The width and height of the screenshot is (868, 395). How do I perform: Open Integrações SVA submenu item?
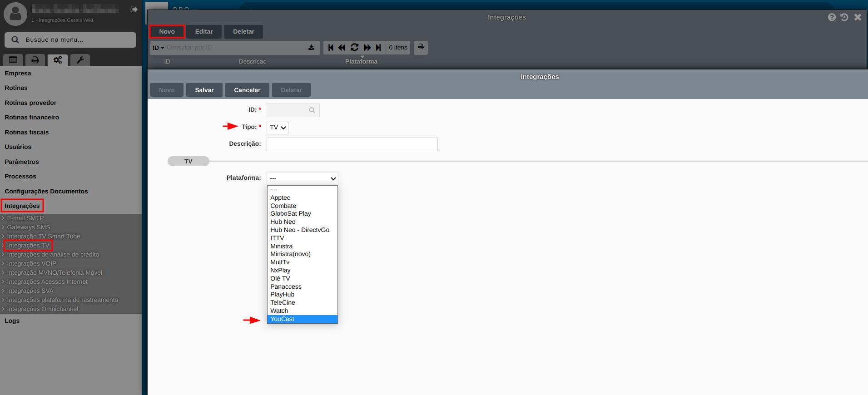30,291
